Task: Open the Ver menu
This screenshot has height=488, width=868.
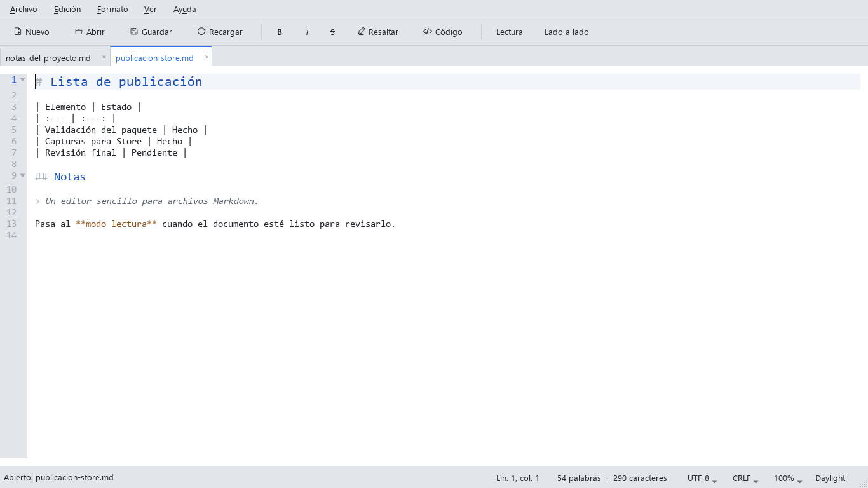Action: click(x=151, y=9)
